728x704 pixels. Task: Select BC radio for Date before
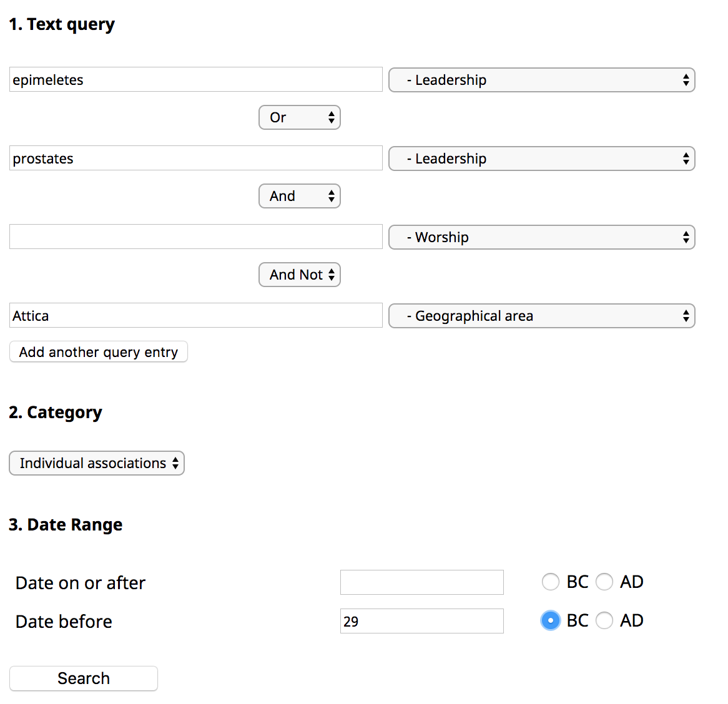click(x=550, y=620)
